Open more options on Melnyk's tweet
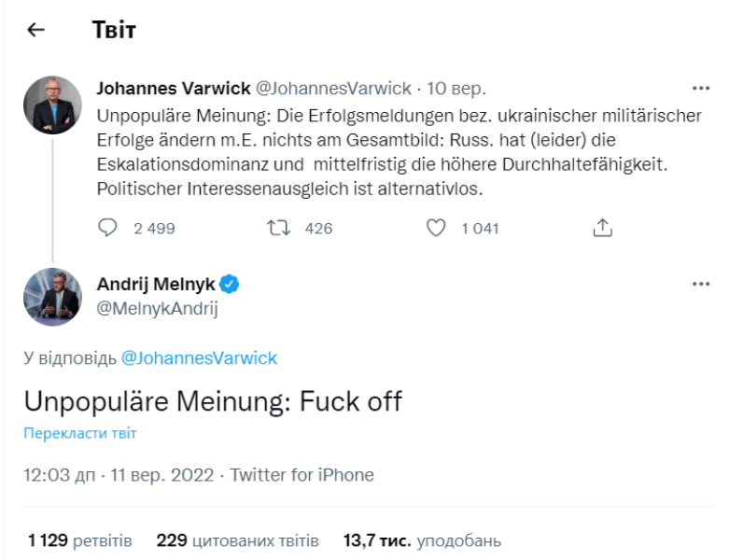This screenshot has height=560, width=729. pos(700,284)
